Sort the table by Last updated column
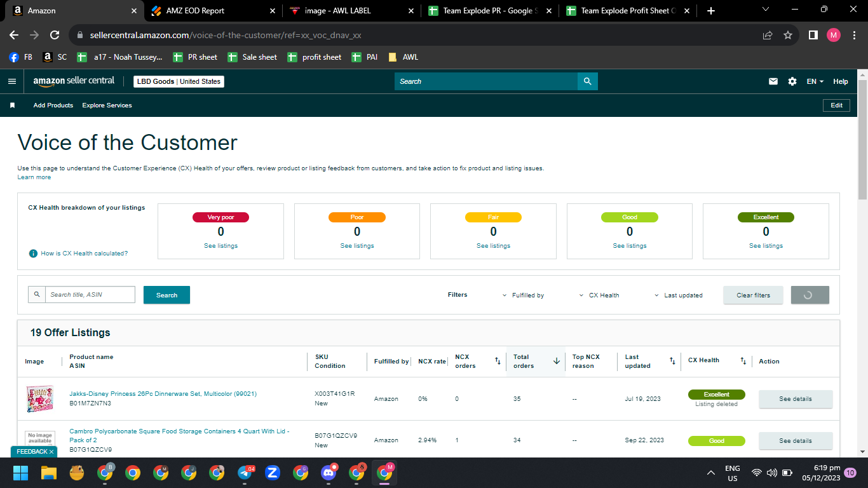 672,361
